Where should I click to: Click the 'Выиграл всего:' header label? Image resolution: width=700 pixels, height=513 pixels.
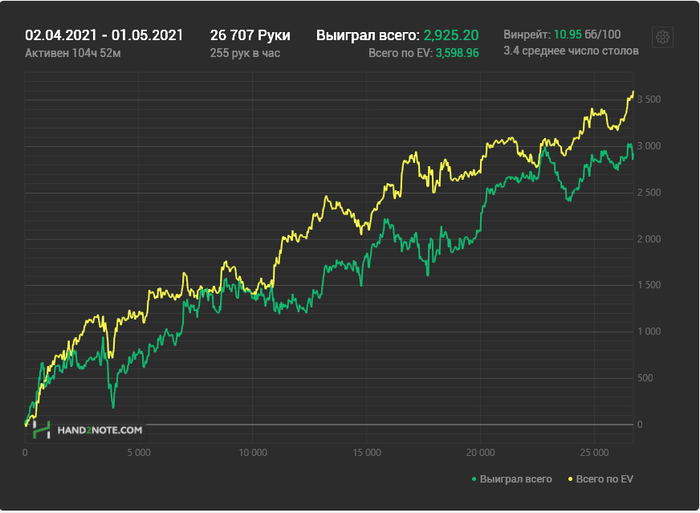point(368,35)
